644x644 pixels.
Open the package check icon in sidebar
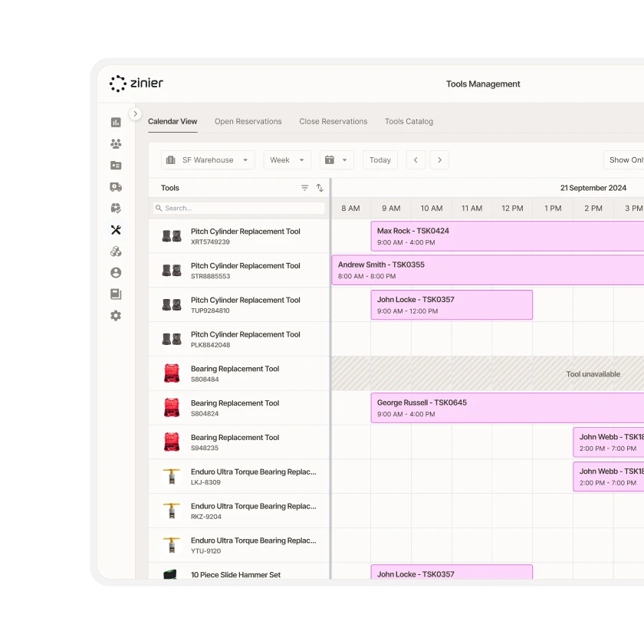click(x=116, y=209)
